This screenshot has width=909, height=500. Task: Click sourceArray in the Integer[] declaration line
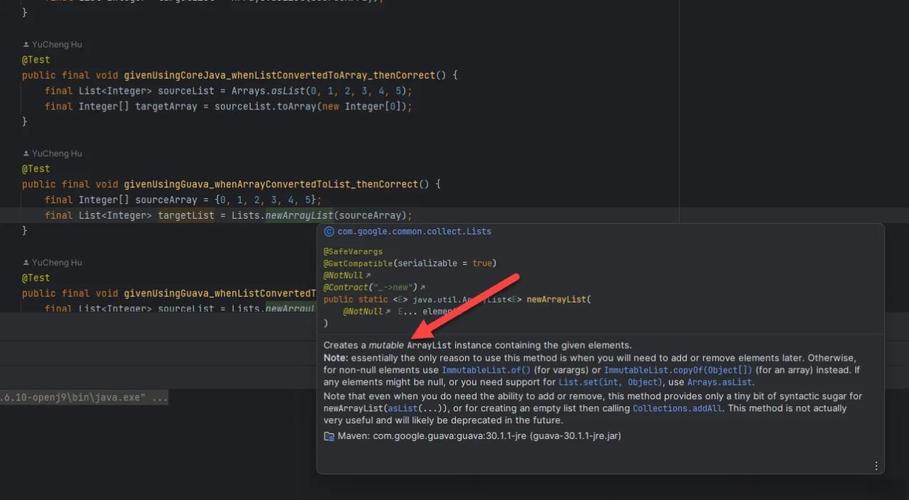click(x=166, y=200)
